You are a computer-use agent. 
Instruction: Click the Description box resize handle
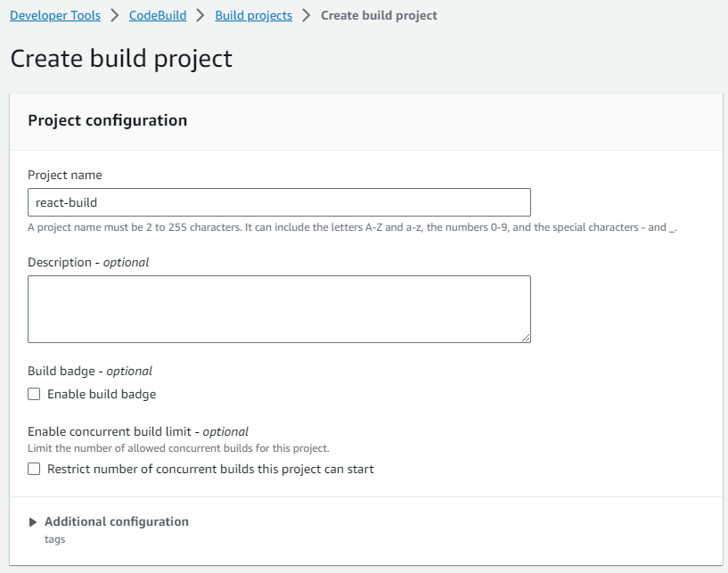pos(526,337)
